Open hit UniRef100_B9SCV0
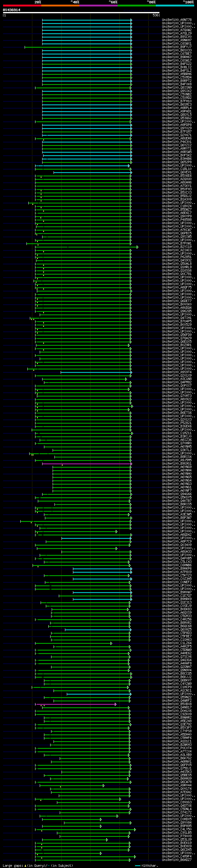Viewport: 197px width, 868px height. pyautogui.click(x=177, y=37)
